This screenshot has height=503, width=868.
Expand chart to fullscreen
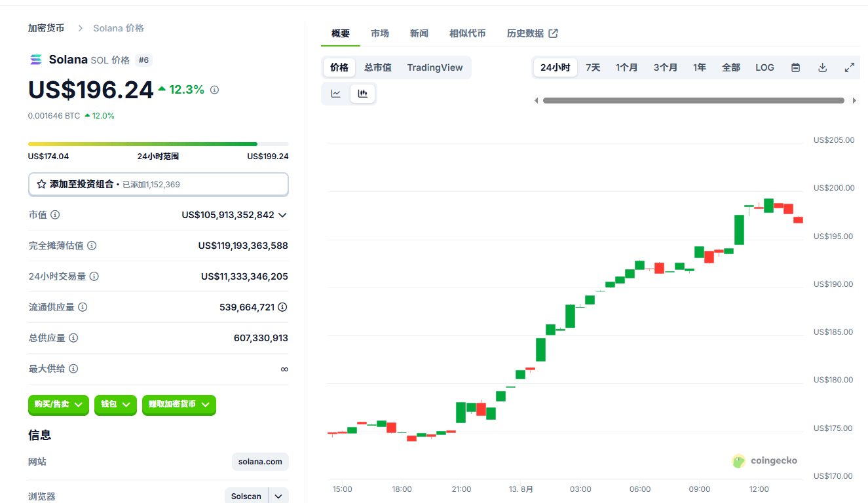(x=850, y=67)
